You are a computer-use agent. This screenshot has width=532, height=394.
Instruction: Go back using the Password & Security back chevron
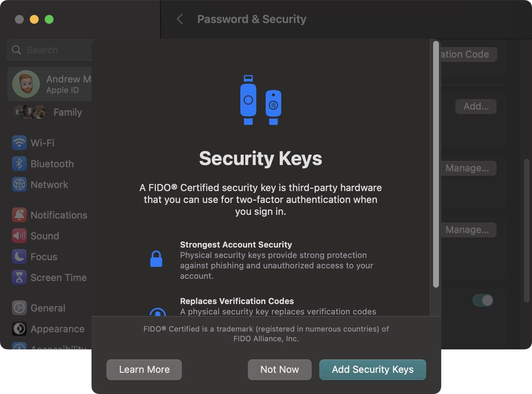[x=180, y=19]
